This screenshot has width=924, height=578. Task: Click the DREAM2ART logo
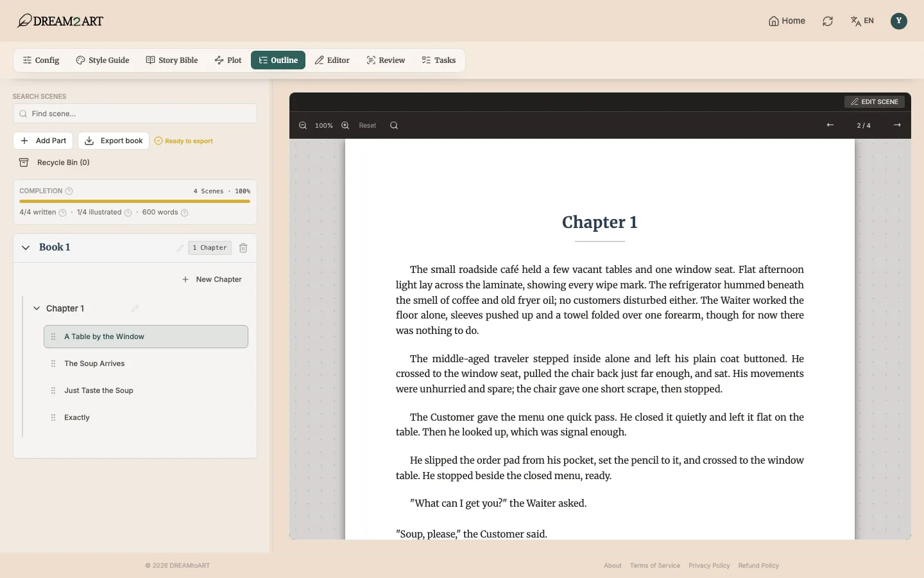(x=60, y=21)
